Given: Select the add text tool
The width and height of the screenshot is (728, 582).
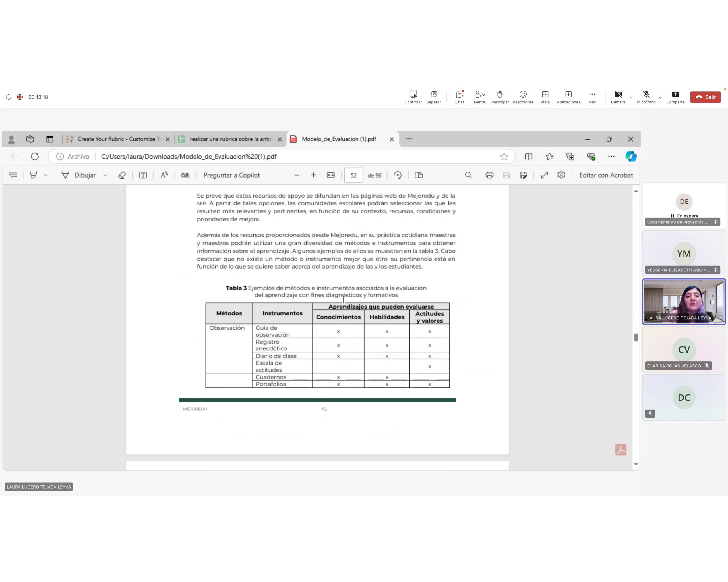Looking at the screenshot, I should [x=143, y=175].
